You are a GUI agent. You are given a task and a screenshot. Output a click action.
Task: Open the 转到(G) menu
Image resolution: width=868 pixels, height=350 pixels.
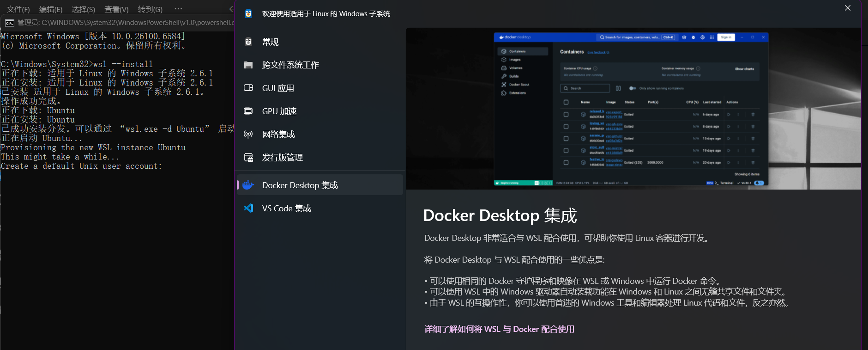click(150, 9)
